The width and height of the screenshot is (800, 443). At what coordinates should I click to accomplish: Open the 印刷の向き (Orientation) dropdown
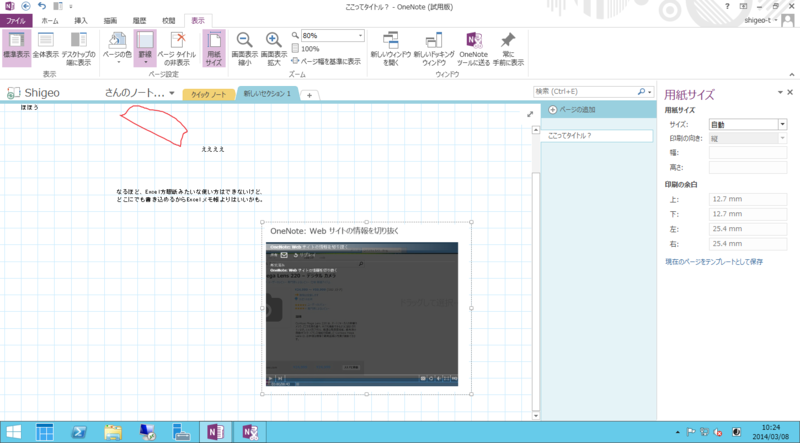click(x=747, y=138)
